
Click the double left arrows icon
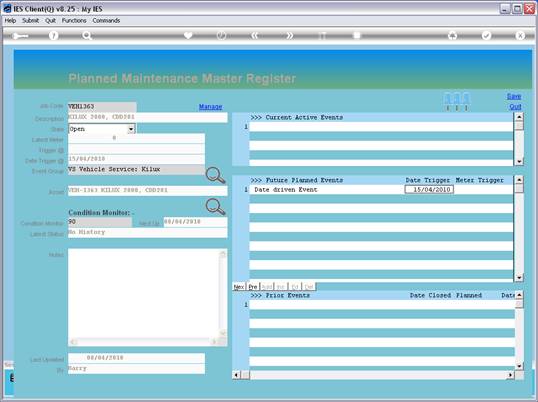[255, 36]
